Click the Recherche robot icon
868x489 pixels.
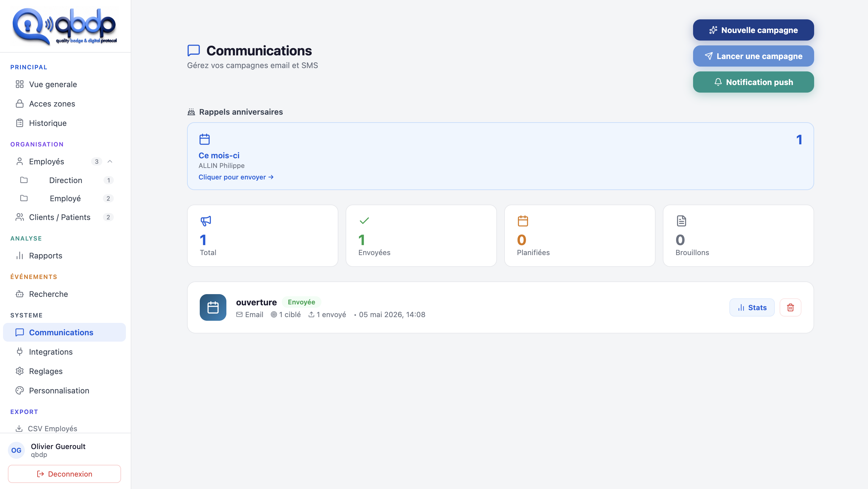[20, 294]
